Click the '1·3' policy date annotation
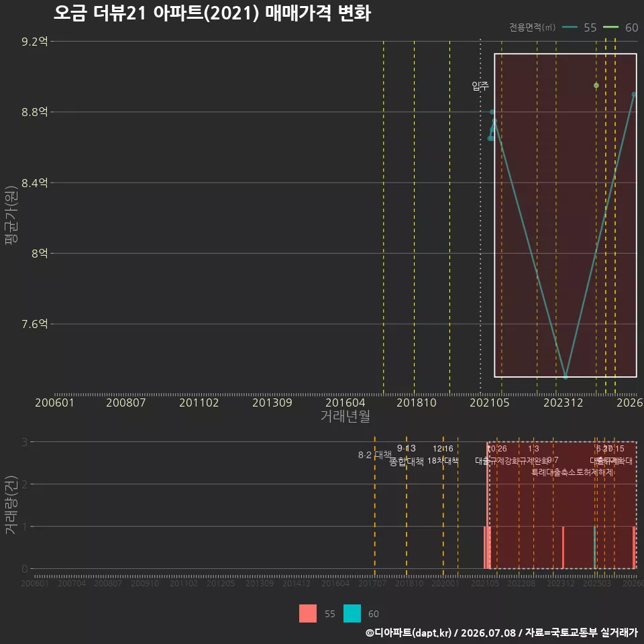 [x=533, y=449]
